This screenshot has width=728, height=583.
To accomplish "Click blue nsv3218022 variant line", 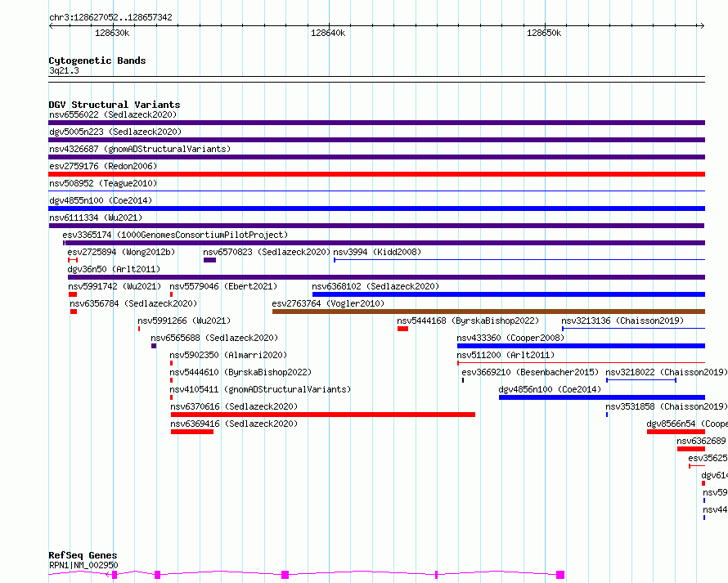I will [641, 380].
